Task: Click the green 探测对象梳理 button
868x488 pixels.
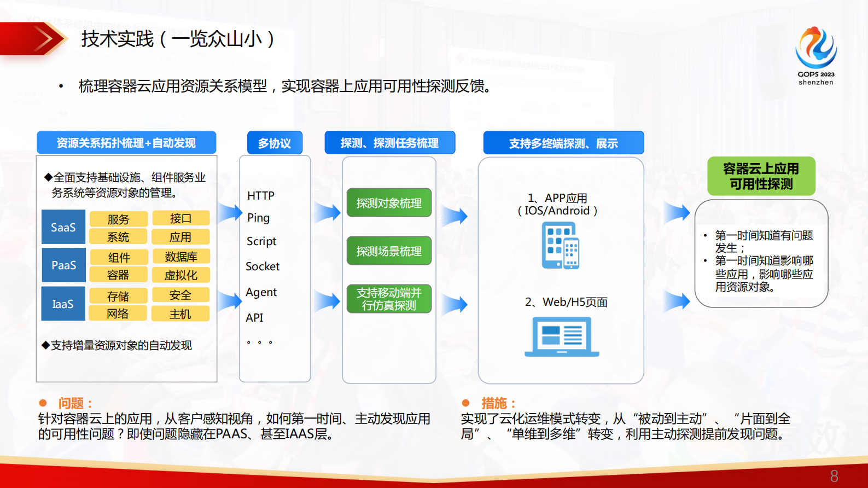Action: click(389, 203)
